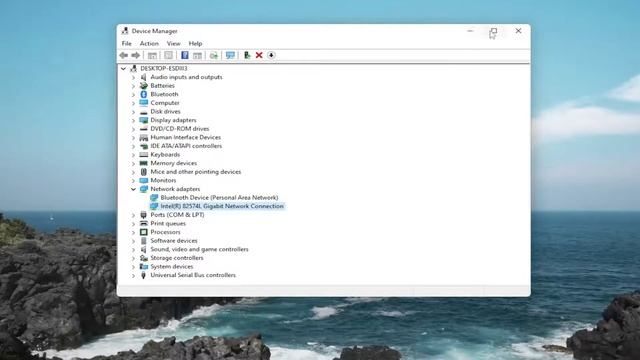Expand the Disk drives category
The height and width of the screenshot is (360, 640).
tap(133, 111)
